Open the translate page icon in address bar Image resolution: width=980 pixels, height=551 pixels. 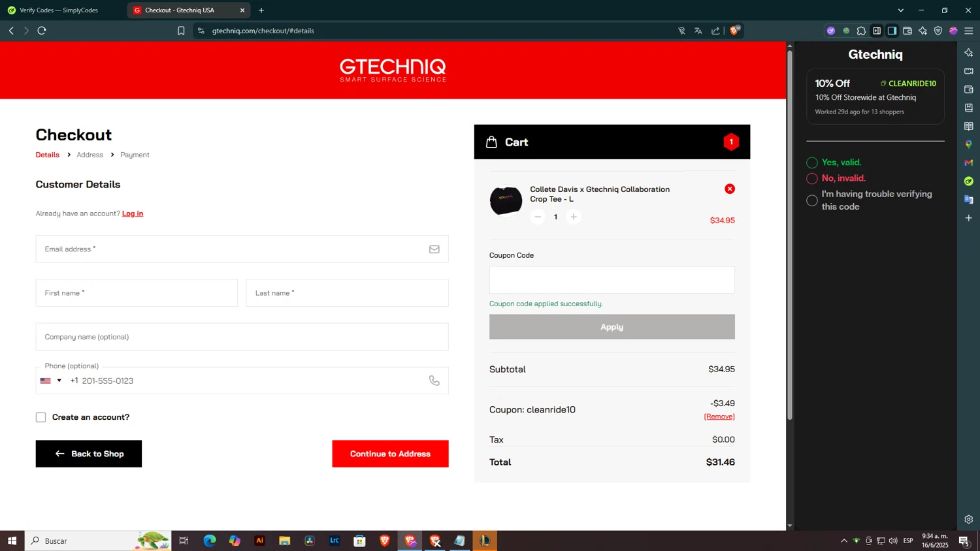(698, 31)
